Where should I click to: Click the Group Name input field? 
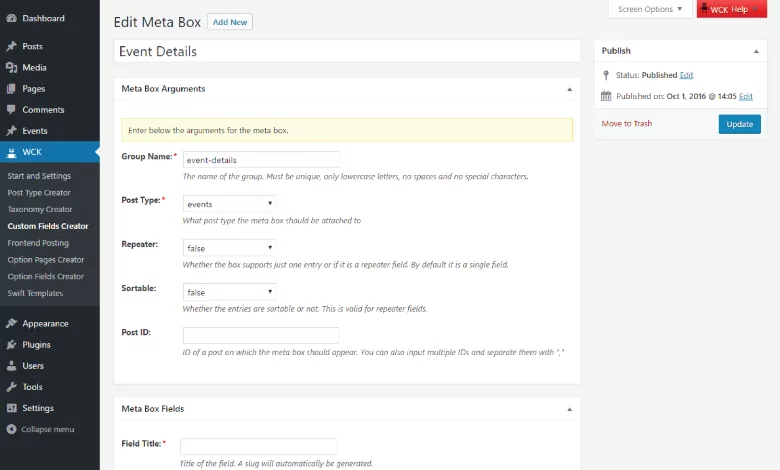(x=261, y=160)
